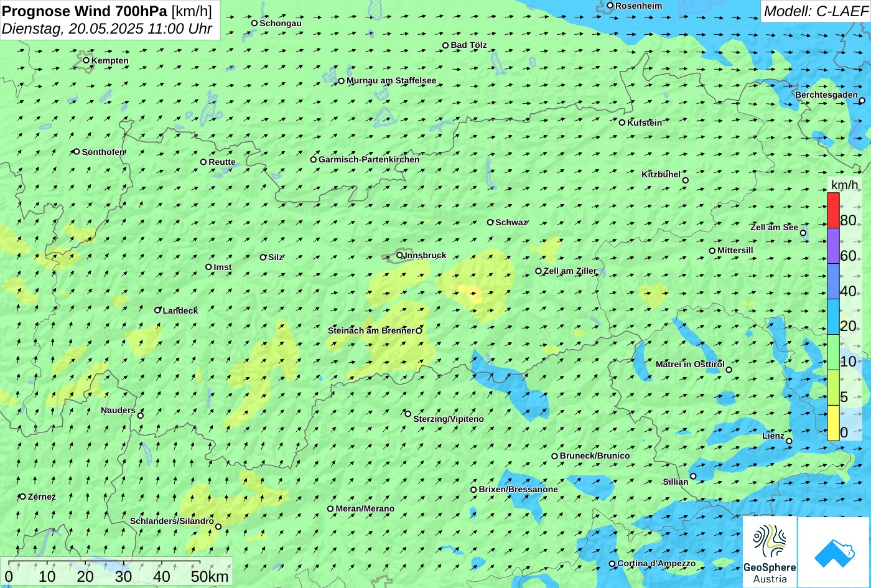871x588 pixels.
Task: Click the Landeck marker circle
Action: (x=157, y=310)
